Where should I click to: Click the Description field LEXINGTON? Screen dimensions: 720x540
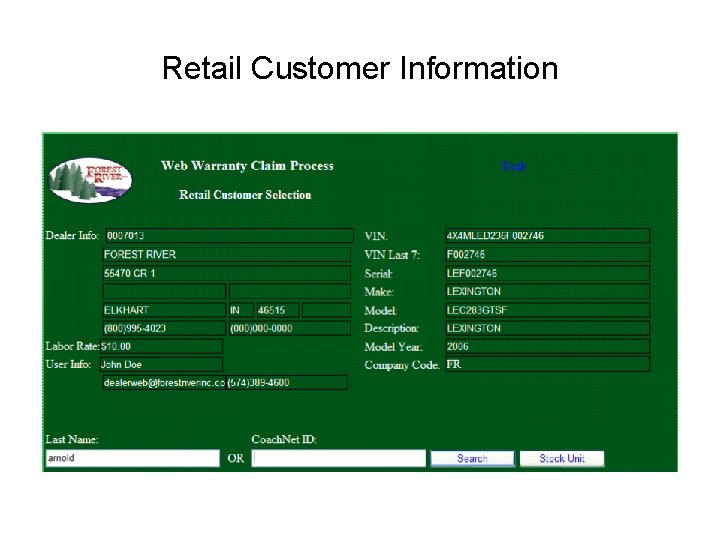(548, 328)
